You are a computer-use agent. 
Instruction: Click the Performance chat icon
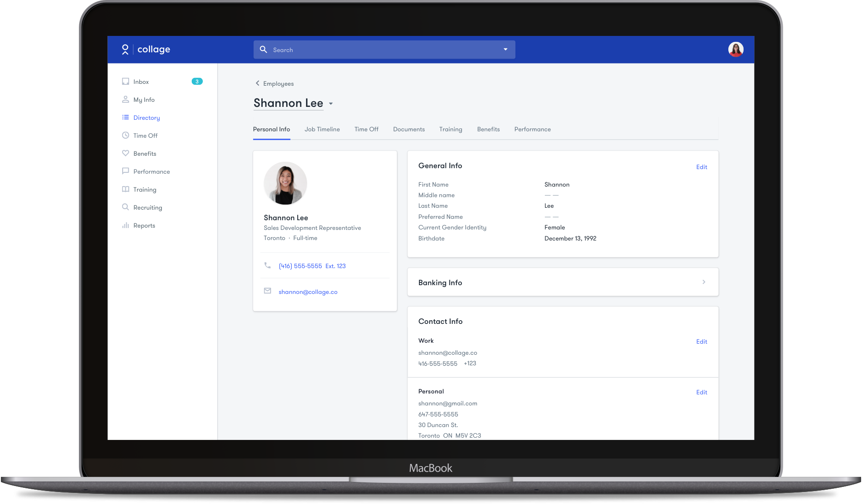[125, 171]
